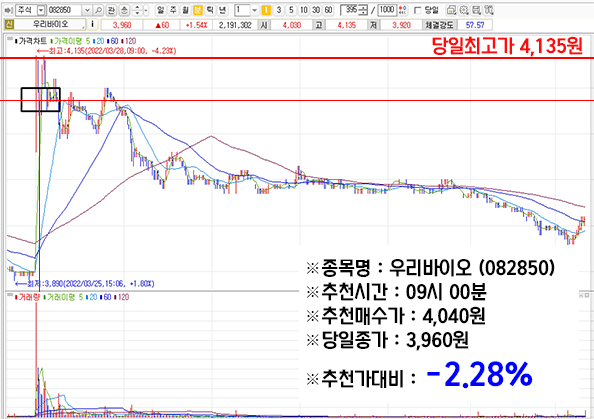Switch chart to 틱 (tick) period
The image size is (594, 419).
pyautogui.click(x=210, y=10)
